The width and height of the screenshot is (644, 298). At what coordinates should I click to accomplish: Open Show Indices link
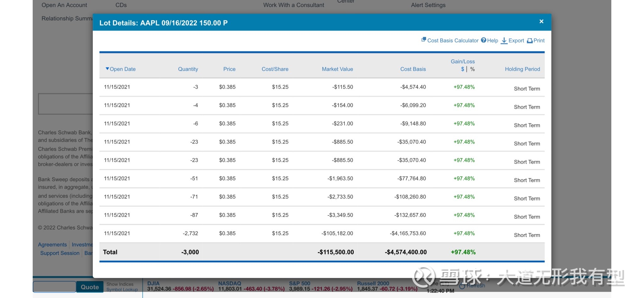tap(120, 284)
